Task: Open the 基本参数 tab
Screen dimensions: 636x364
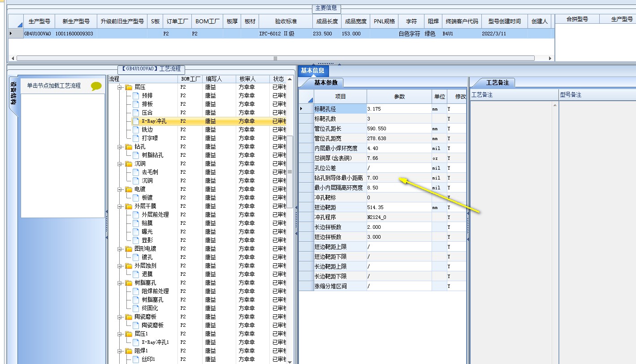Action: [326, 83]
